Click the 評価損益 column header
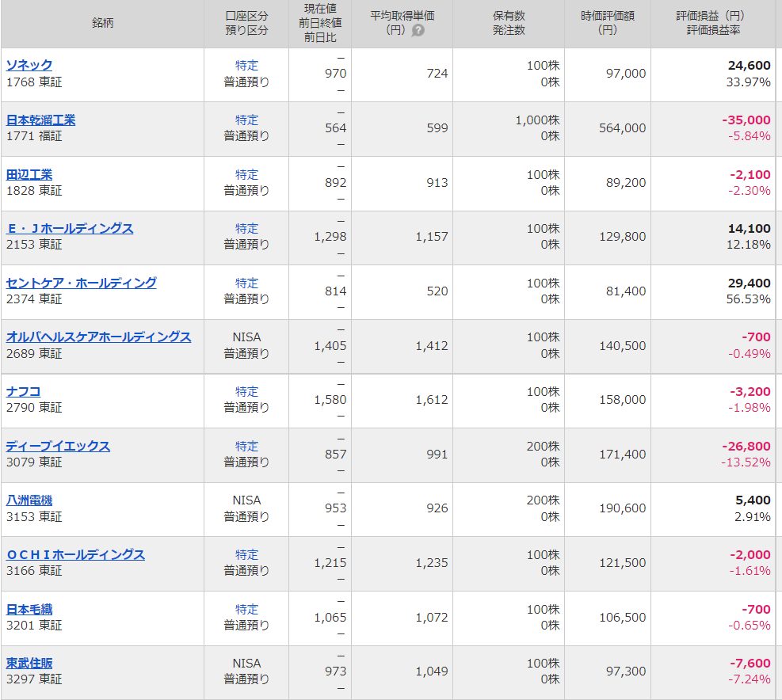 pos(713,23)
